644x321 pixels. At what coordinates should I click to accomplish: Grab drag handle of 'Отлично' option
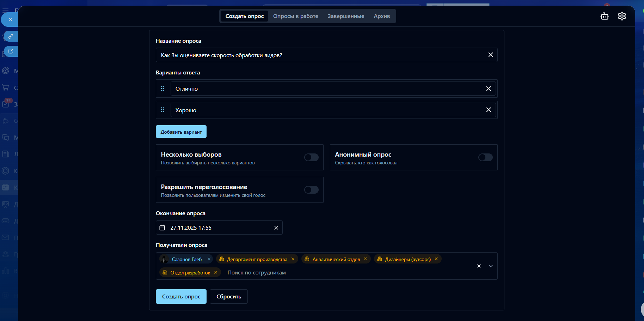pyautogui.click(x=162, y=89)
